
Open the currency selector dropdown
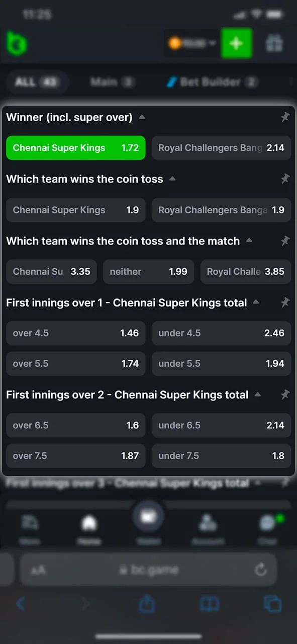coord(191,44)
